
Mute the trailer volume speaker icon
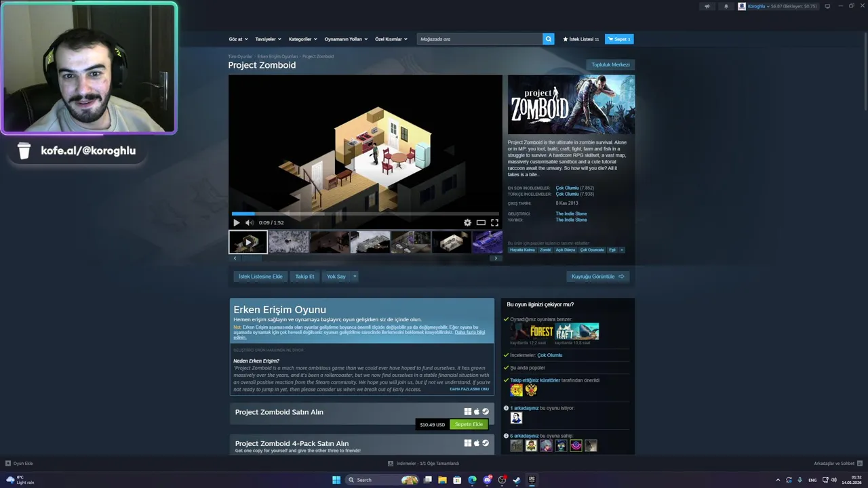pos(249,222)
